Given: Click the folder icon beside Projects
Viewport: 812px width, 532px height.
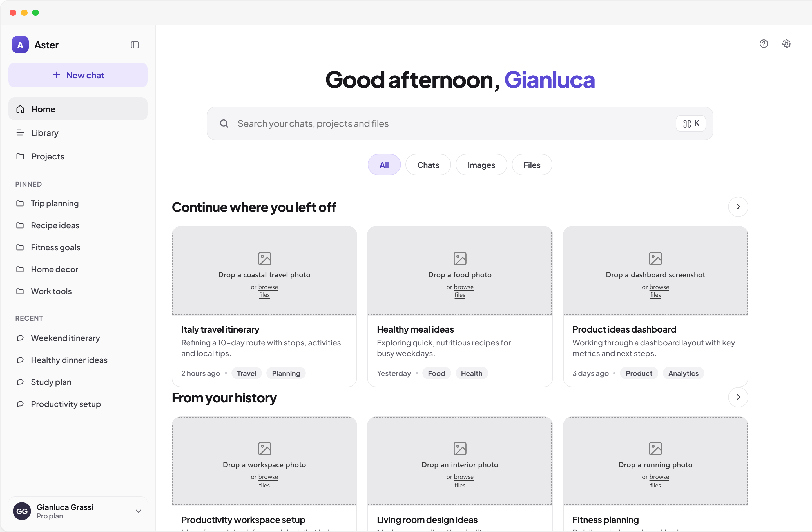Looking at the screenshot, I should pyautogui.click(x=21, y=156).
